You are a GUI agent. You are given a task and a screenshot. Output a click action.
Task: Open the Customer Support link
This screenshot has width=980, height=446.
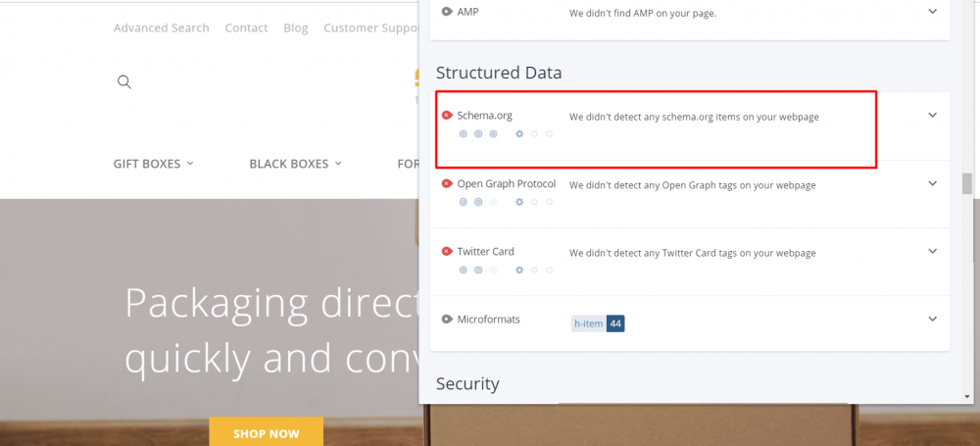tap(371, 28)
